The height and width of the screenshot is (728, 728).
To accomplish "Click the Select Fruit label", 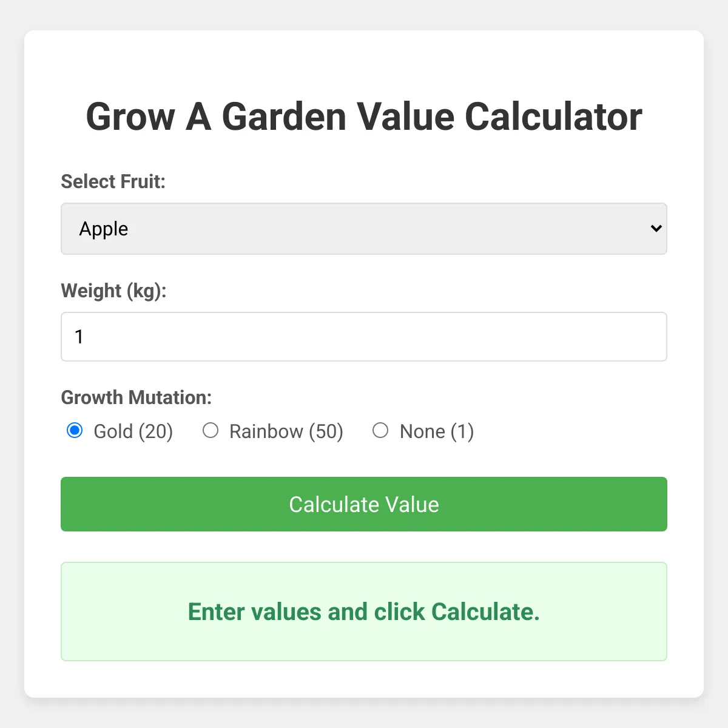I will pos(113,181).
